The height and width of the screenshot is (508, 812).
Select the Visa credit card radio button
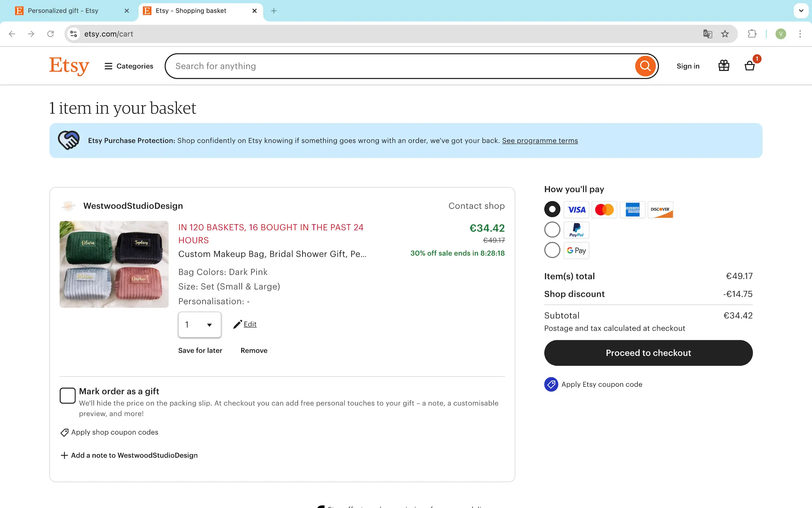pos(552,209)
